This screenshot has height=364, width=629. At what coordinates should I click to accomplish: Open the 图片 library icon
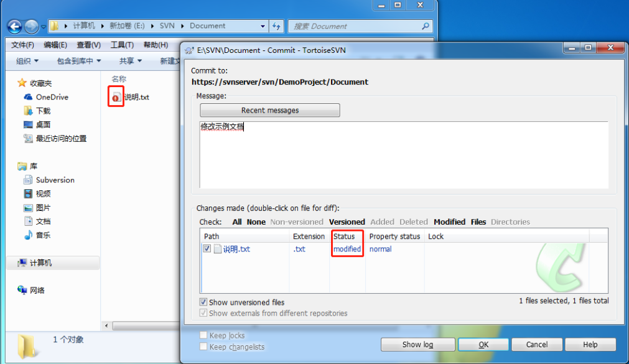click(28, 207)
